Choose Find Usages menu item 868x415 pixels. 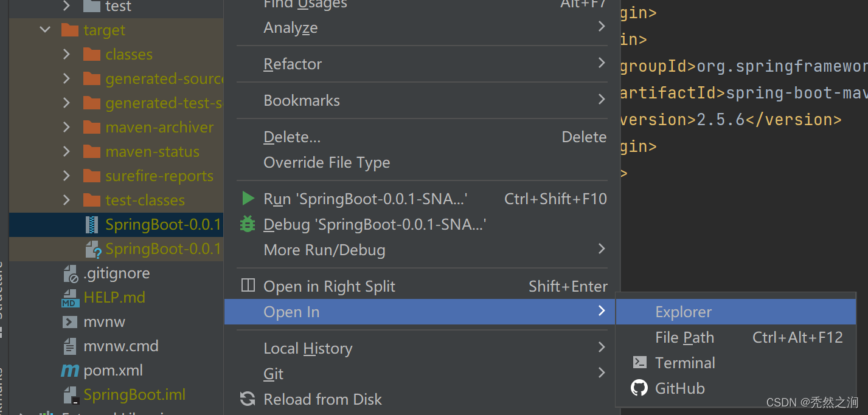422,5
